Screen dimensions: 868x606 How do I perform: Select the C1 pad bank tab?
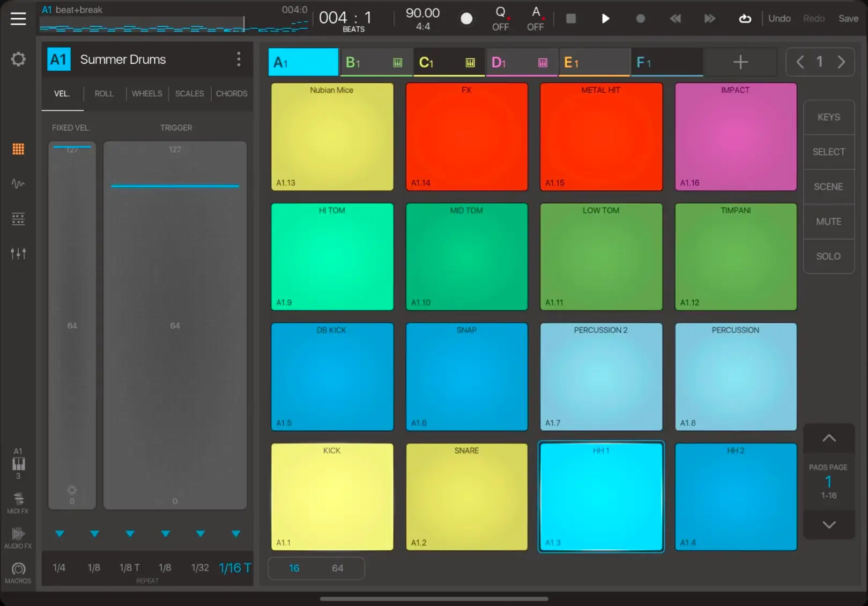click(x=449, y=62)
